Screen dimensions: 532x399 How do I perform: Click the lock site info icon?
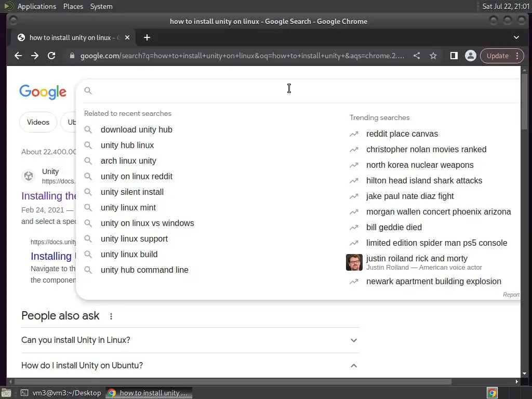(72, 56)
